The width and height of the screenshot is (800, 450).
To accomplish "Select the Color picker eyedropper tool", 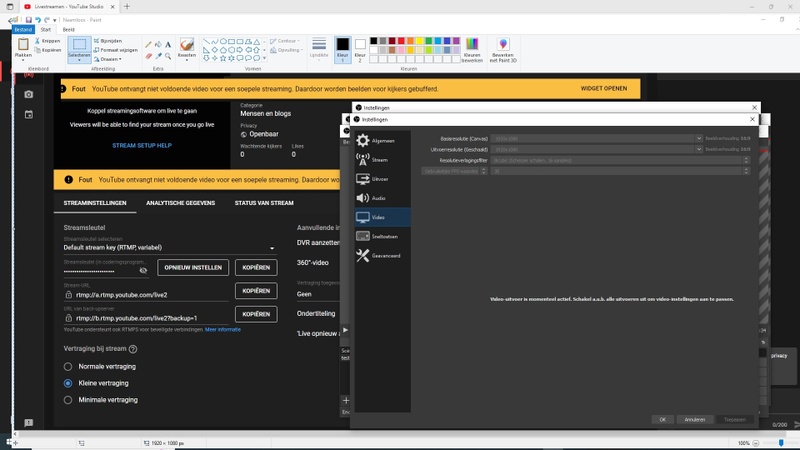I will [x=158, y=56].
